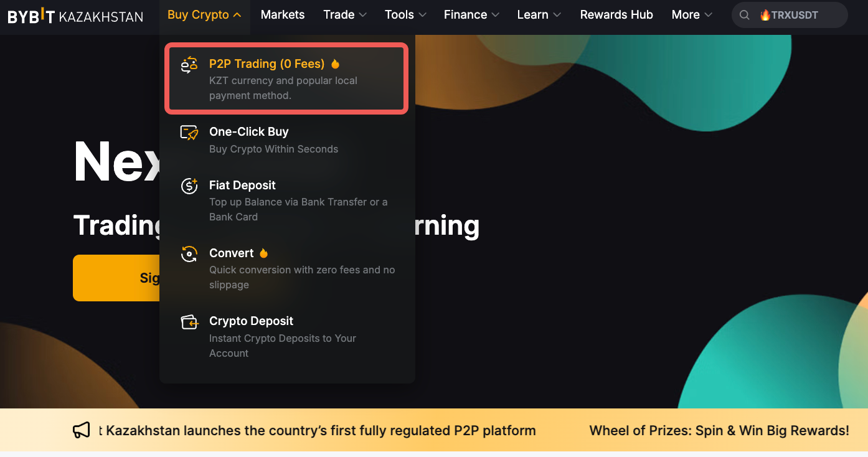The height and width of the screenshot is (457, 868).
Task: Go to the Markets page
Action: coord(283,15)
